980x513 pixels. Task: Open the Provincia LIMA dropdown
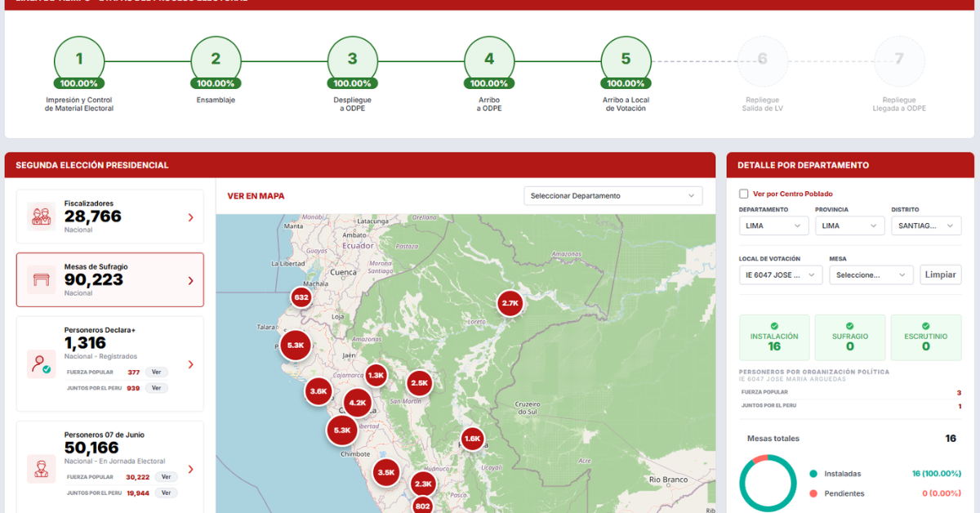[x=850, y=226]
